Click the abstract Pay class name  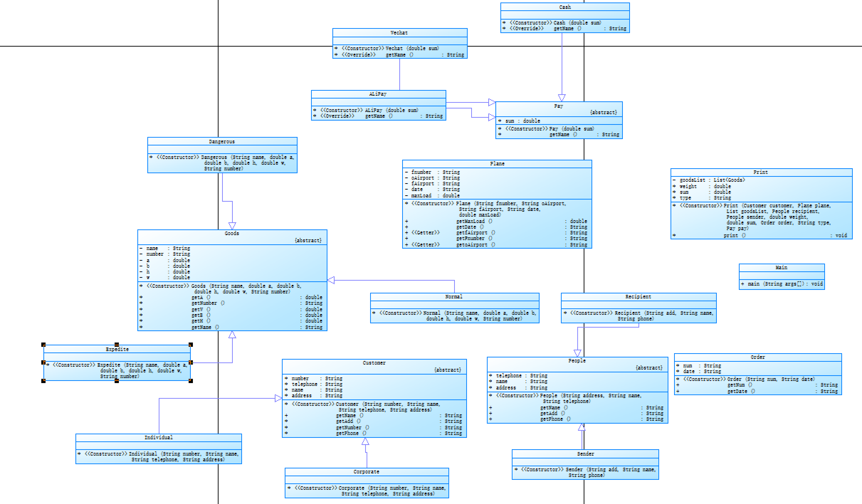click(558, 106)
